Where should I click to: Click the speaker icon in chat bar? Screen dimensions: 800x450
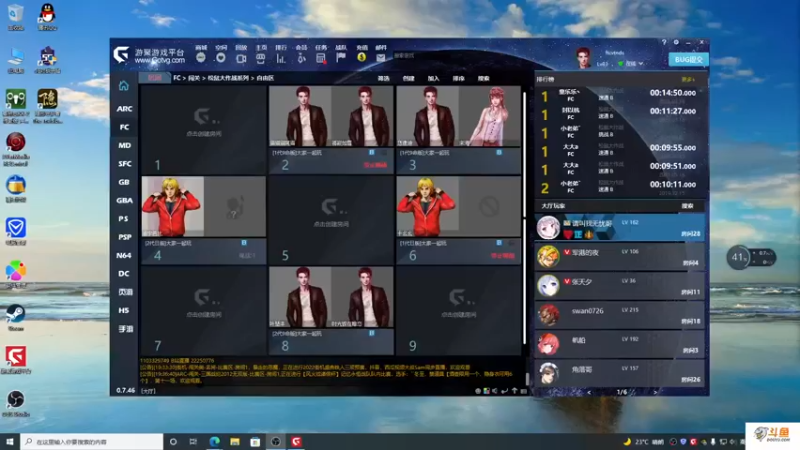pyautogui.click(x=495, y=391)
